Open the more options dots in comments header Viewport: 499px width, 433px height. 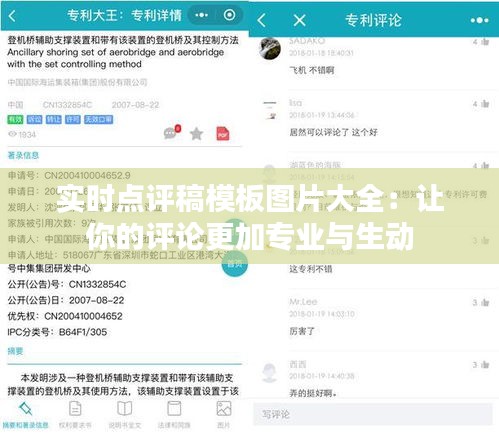pyautogui.click(x=480, y=21)
